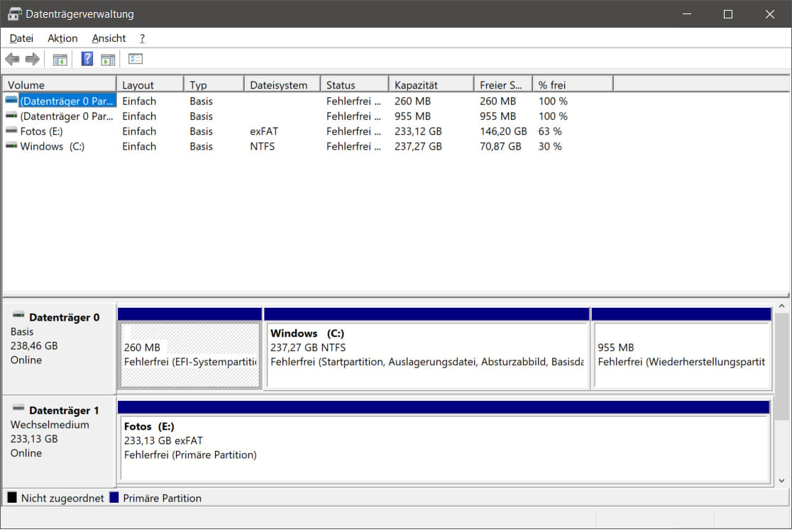Select the Fotos (E:) exFAT partition block
This screenshot has width=792, height=532.
(443, 447)
